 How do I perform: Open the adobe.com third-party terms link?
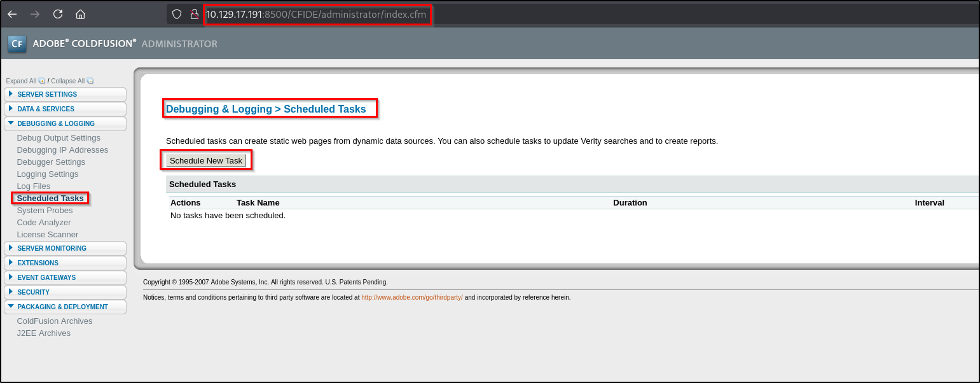pos(411,296)
